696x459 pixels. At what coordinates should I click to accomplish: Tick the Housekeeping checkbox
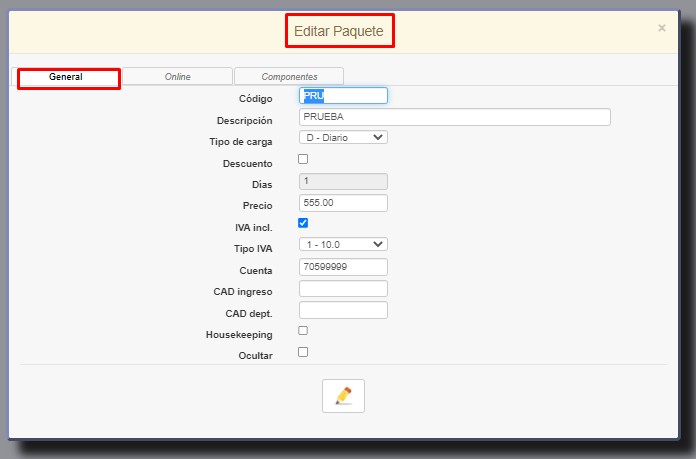(x=303, y=331)
